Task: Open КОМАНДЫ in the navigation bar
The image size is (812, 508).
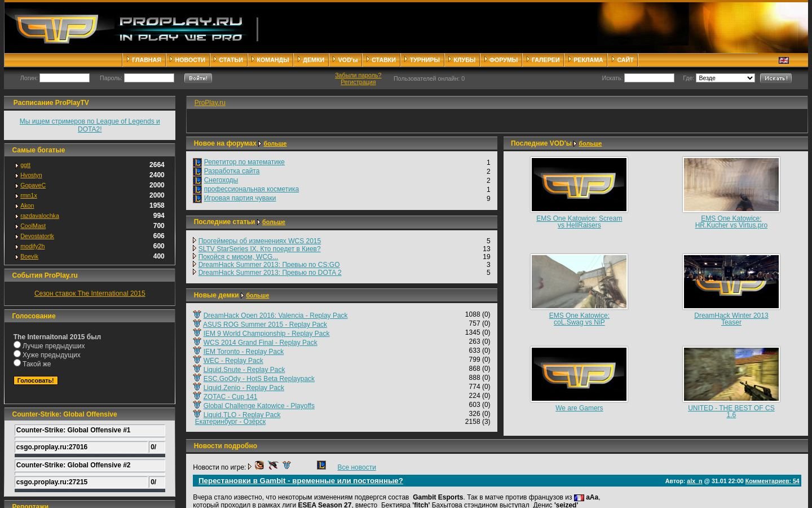Action: 273,60
